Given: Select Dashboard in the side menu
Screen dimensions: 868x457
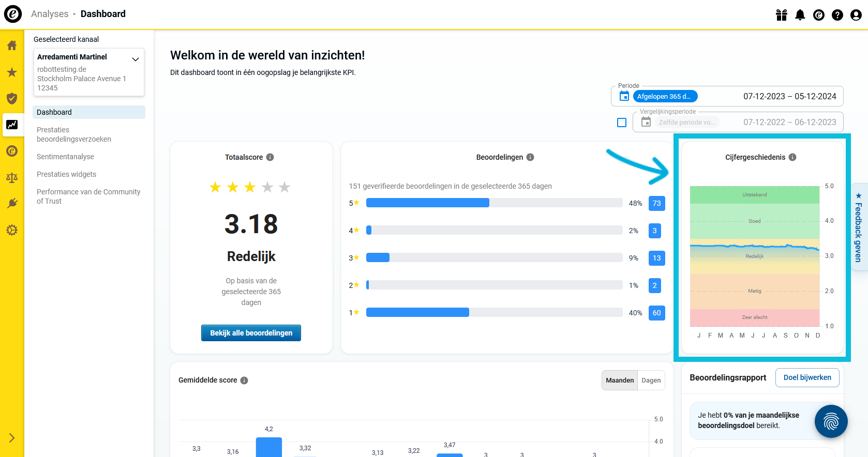Looking at the screenshot, I should pos(89,112).
